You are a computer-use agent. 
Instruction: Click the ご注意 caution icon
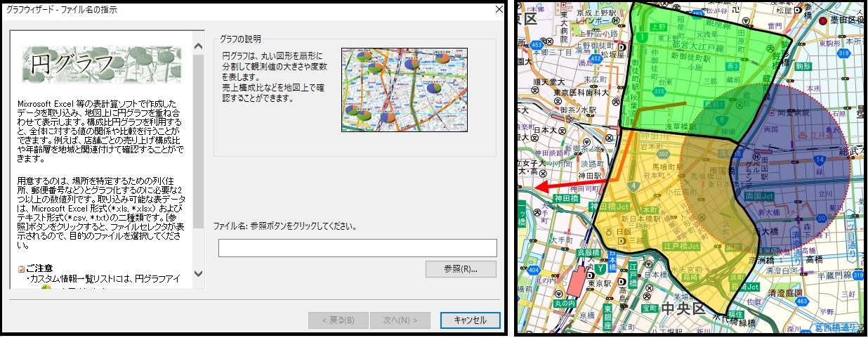[22, 268]
